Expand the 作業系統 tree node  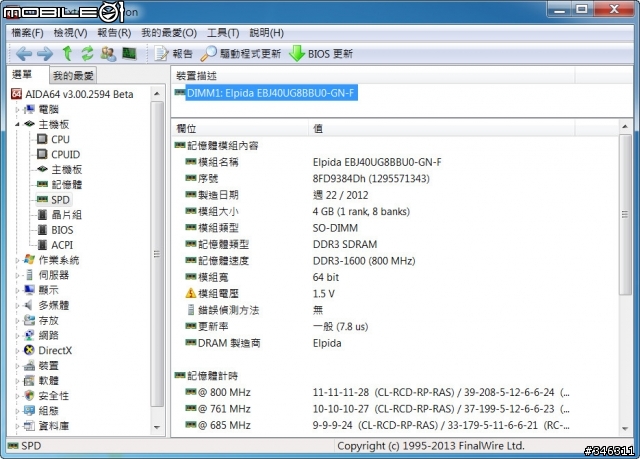[x=17, y=260]
